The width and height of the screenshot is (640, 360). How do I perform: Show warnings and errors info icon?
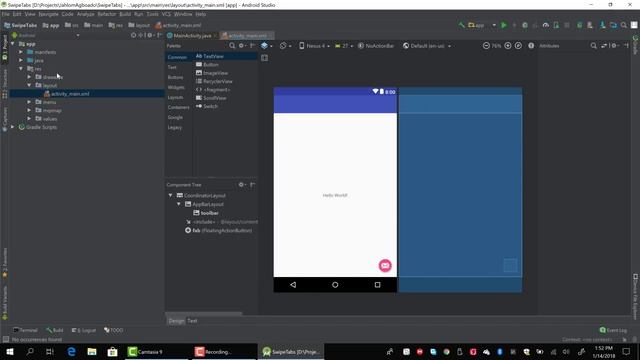[531, 46]
